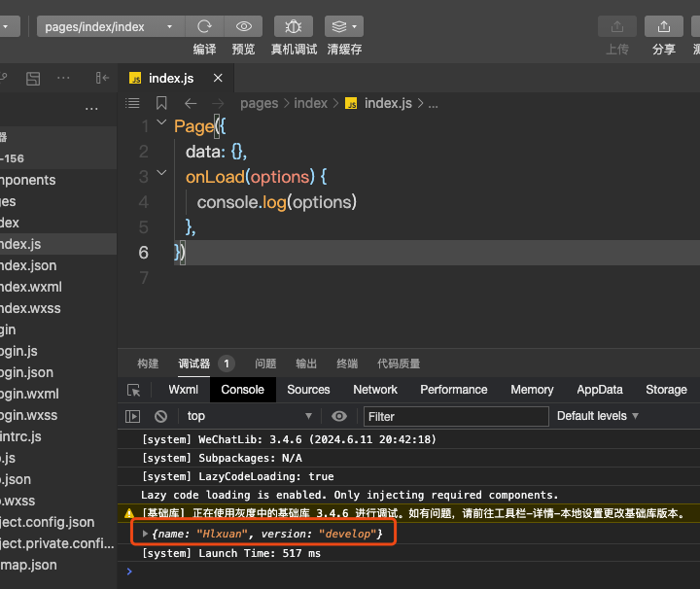
Task: Open the Storage devtools tab
Action: 666,390
